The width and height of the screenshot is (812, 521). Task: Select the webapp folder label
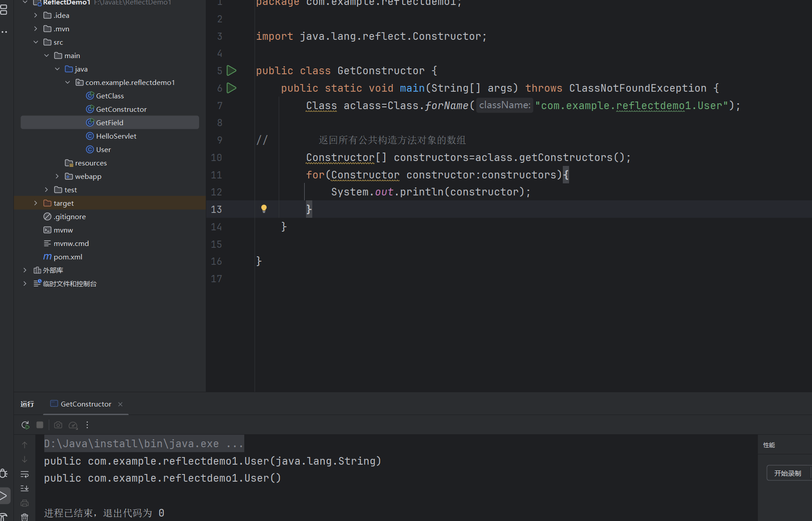88,176
